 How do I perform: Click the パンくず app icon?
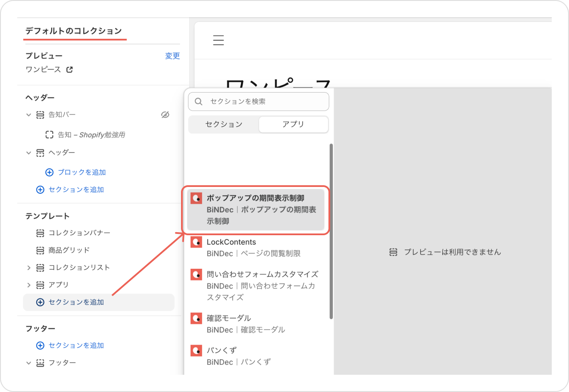[x=197, y=351]
